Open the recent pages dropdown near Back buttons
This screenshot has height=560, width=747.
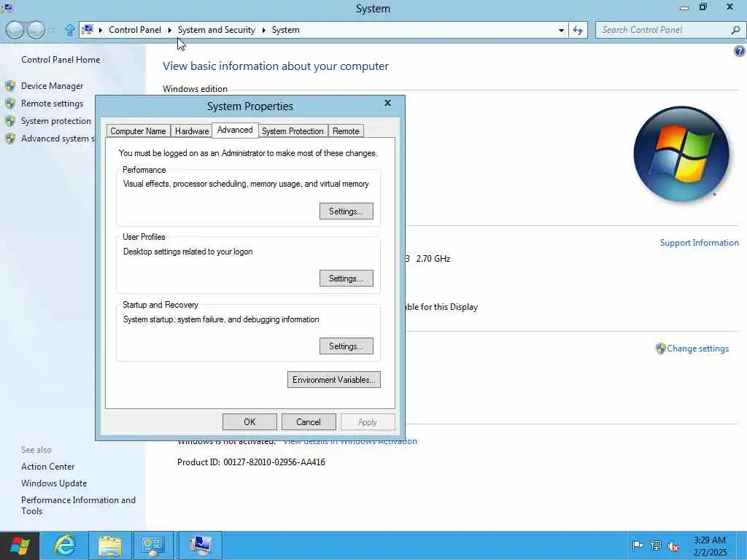coord(51,31)
